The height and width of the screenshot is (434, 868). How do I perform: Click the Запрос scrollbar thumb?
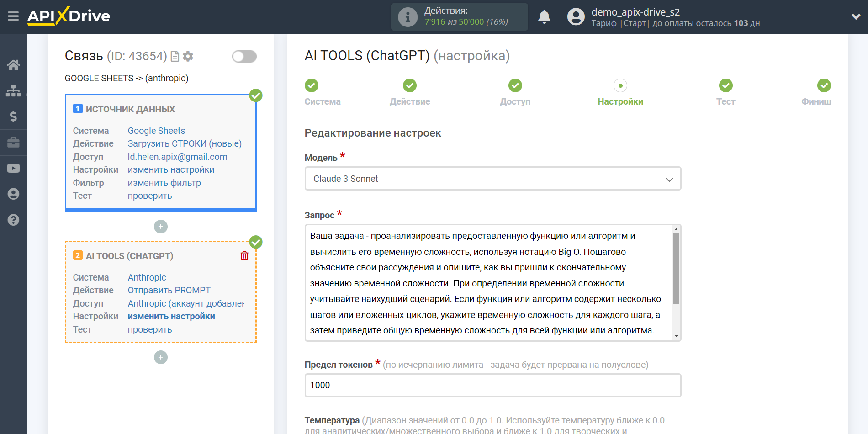[x=676, y=269]
